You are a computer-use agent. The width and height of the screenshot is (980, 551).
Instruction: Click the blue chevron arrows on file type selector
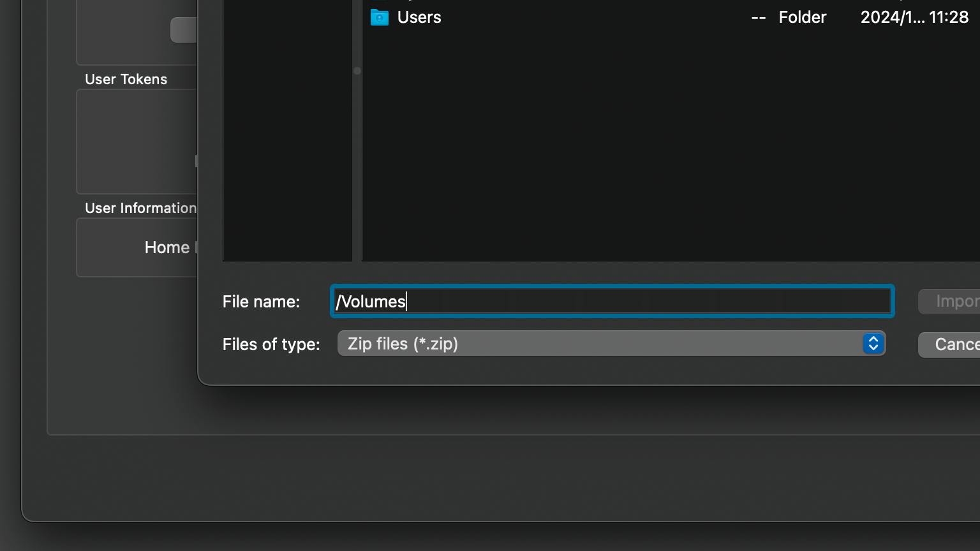click(x=873, y=344)
